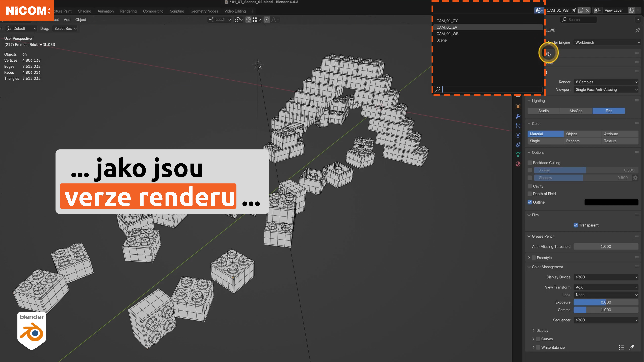This screenshot has height=362, width=644.
Task: Open the Local transform orientation dropdown
Action: pyautogui.click(x=220, y=19)
